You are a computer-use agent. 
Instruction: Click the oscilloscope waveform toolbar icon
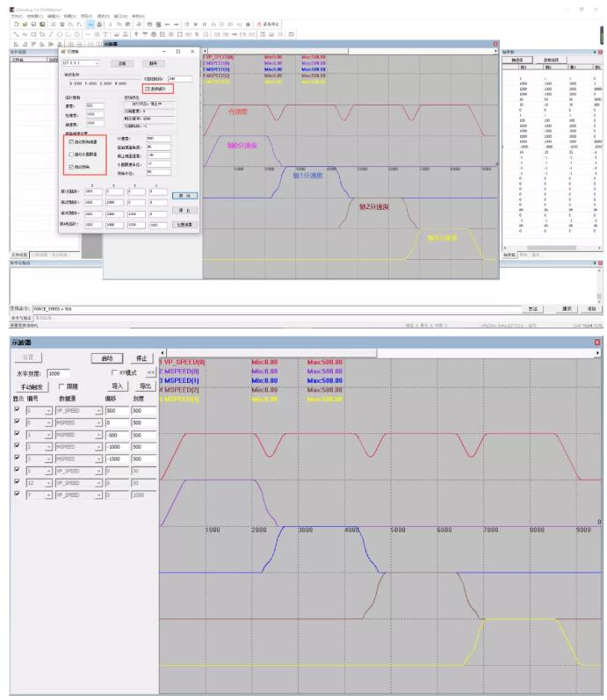[x=90, y=24]
